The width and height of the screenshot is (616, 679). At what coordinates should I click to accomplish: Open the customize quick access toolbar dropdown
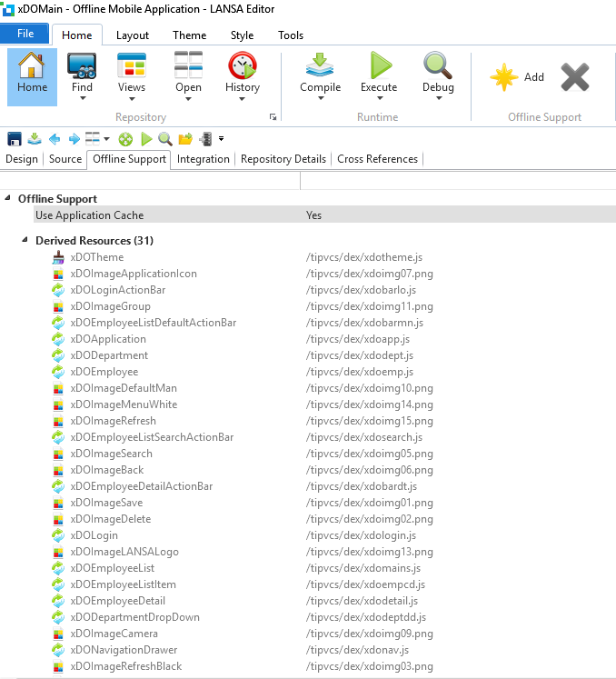click(221, 139)
